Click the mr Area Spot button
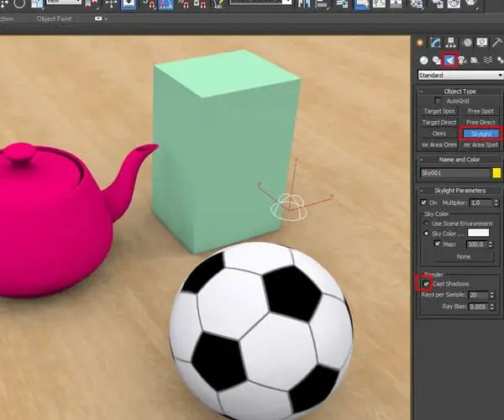Screen dimensions: 504x420 tap(480, 144)
